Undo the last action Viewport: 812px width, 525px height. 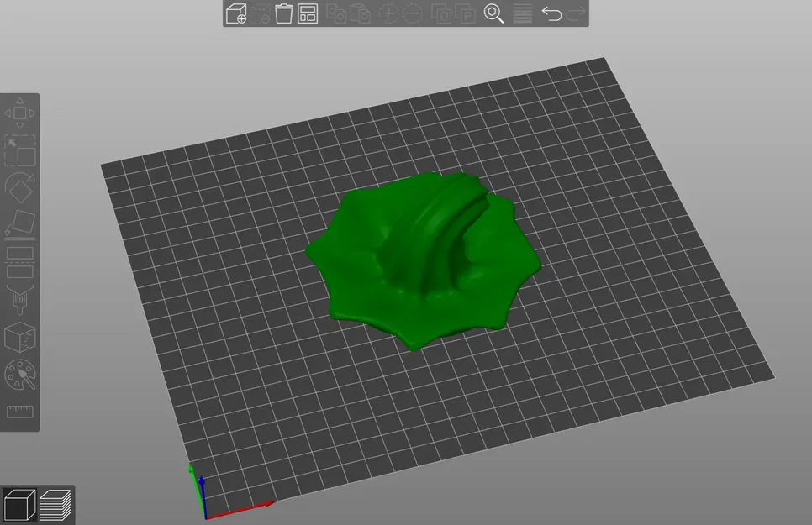click(x=551, y=13)
